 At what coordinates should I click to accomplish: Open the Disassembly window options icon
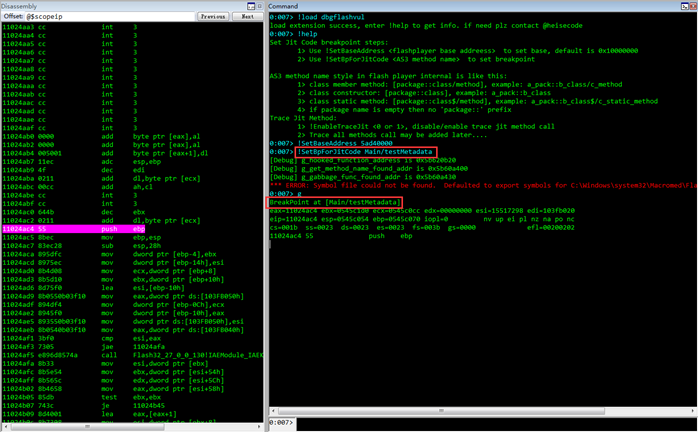click(x=251, y=6)
